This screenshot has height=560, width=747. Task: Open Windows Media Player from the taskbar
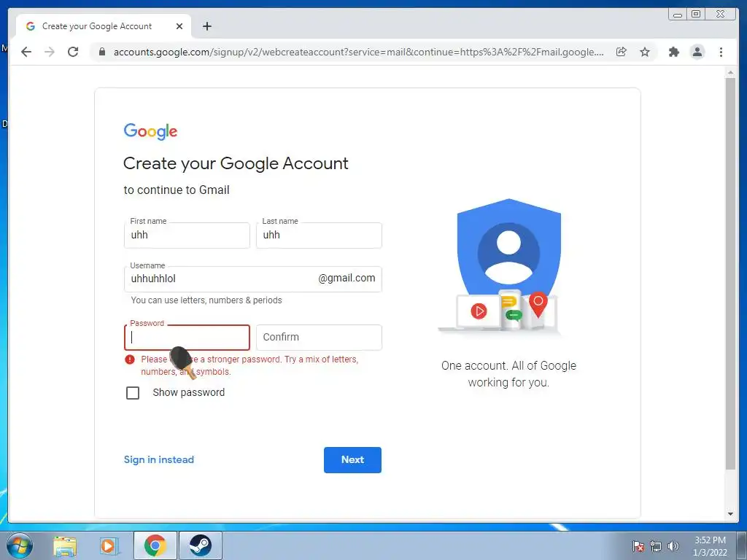click(109, 545)
